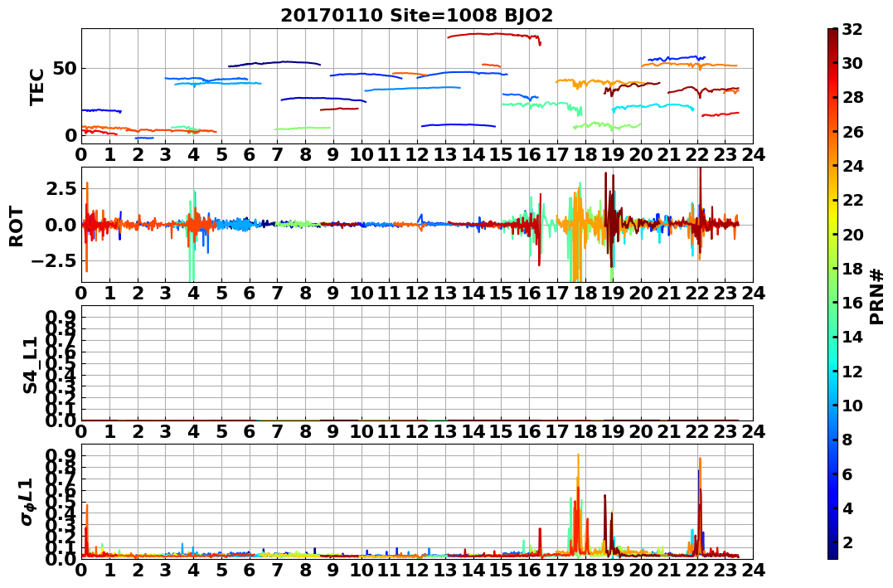Click colorbar tick label 24
893x588 pixels.
pos(852,166)
